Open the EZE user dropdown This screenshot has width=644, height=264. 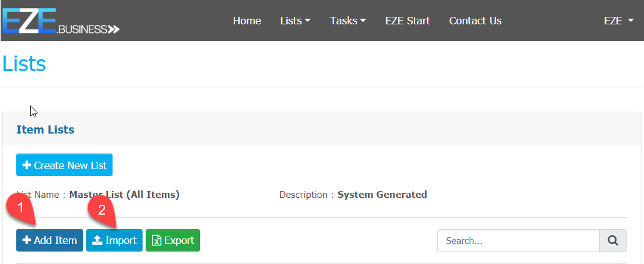pyautogui.click(x=618, y=21)
